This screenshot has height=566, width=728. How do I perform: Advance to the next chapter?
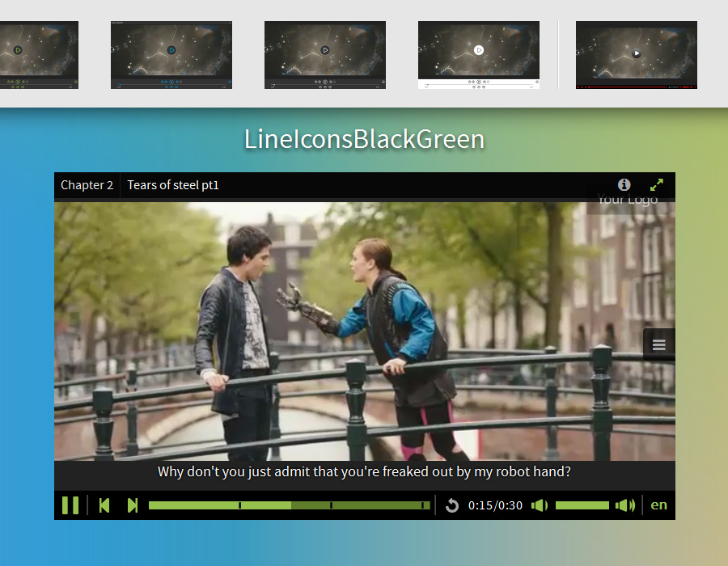pos(132,505)
